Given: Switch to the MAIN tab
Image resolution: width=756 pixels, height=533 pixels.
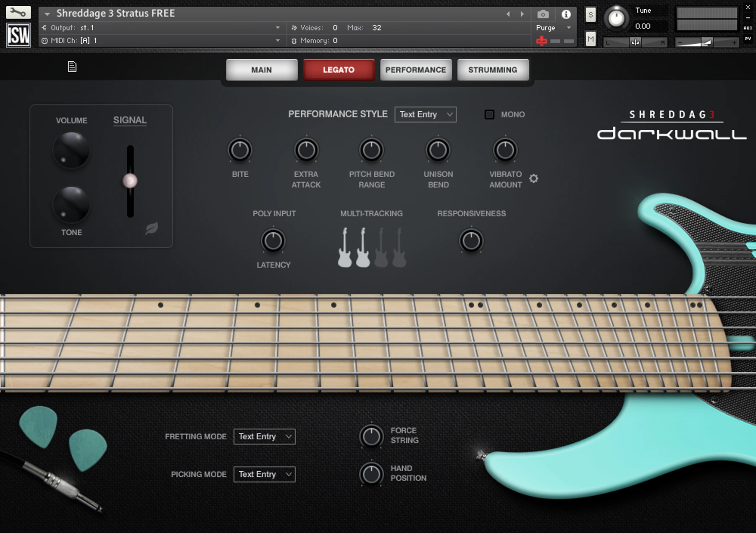Looking at the screenshot, I should click(262, 70).
